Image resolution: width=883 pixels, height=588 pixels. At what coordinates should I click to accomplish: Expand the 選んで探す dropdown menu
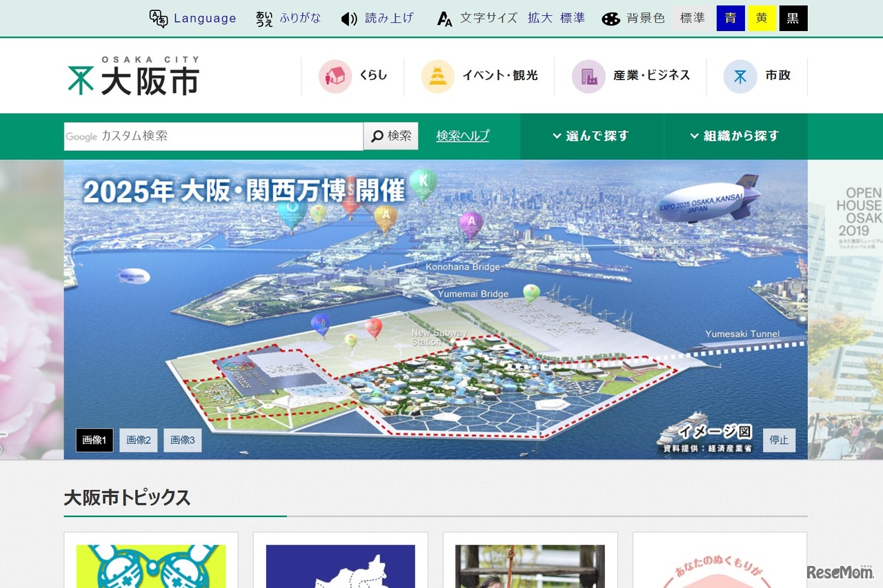pyautogui.click(x=591, y=136)
